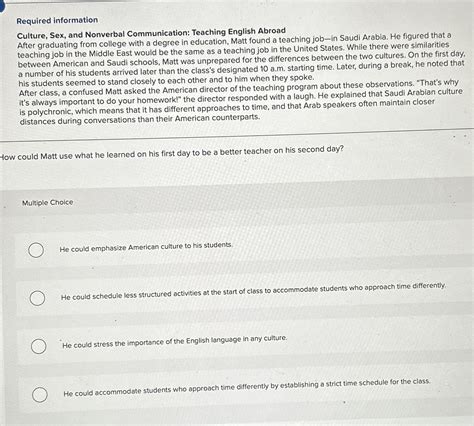Mark the radio button for strict time schedule
The width and height of the screenshot is (474, 426).
click(x=40, y=395)
